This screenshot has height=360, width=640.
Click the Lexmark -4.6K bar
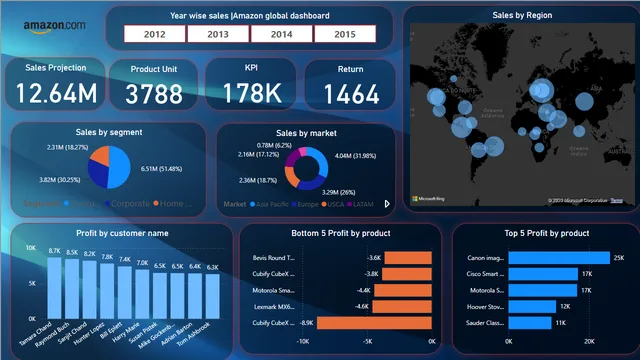(402, 307)
